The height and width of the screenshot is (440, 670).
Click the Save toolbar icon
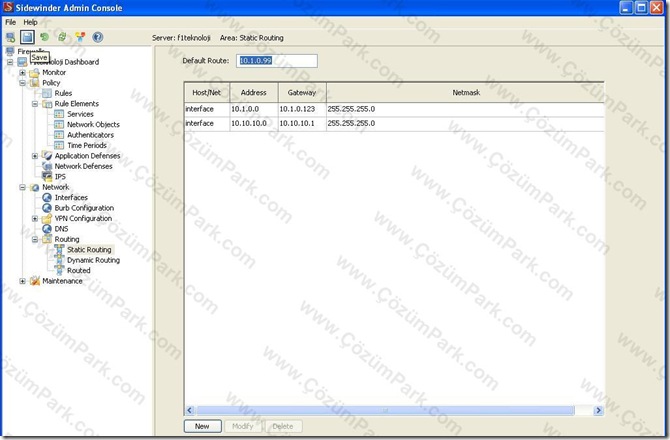(27, 37)
